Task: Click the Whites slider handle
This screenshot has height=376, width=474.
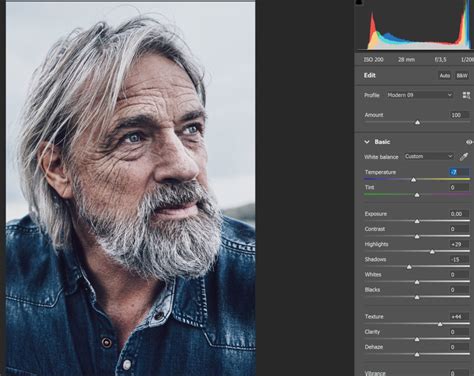Action: tap(417, 282)
